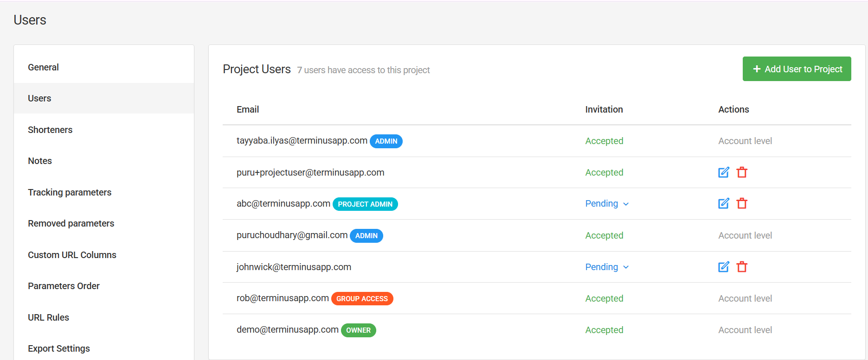Screen dimensions: 868x360
Task: Click Account level for puruchoudhary@gmail.com row
Action: [x=745, y=235]
